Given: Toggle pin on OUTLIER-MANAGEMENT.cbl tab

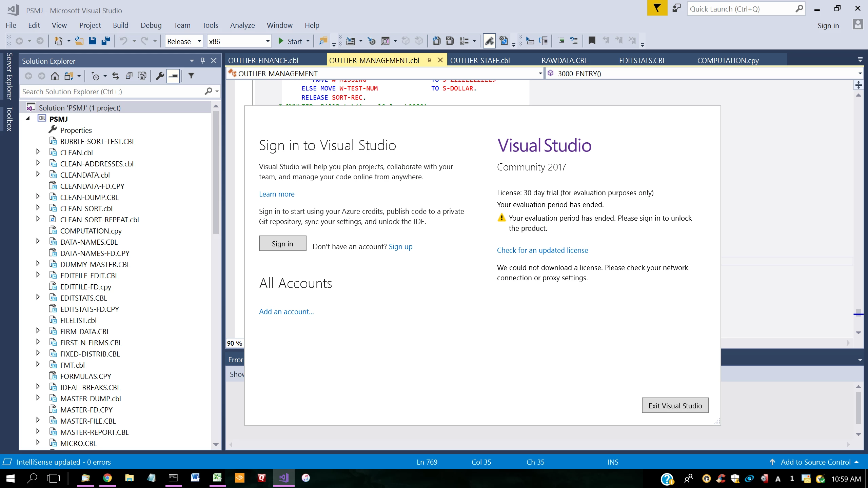Looking at the screenshot, I should tap(429, 60).
